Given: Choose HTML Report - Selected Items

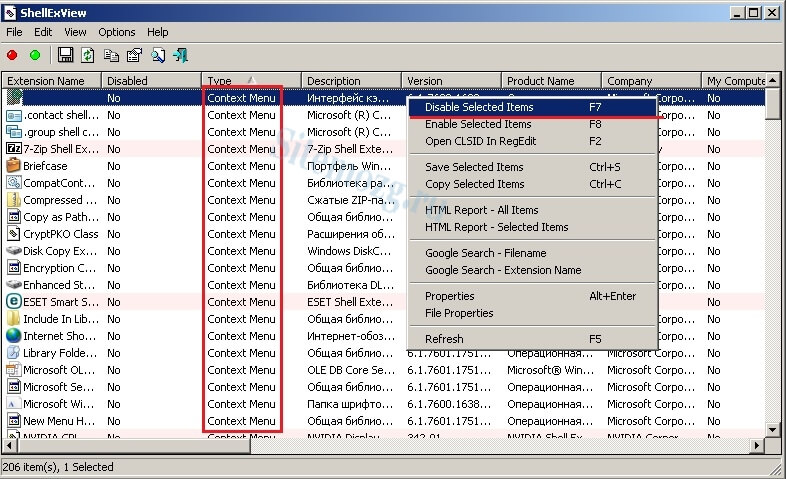Looking at the screenshot, I should 532,227.
